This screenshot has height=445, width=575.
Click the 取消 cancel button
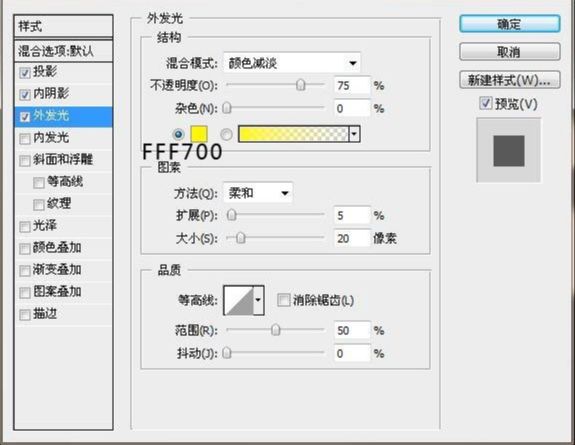[x=509, y=52]
